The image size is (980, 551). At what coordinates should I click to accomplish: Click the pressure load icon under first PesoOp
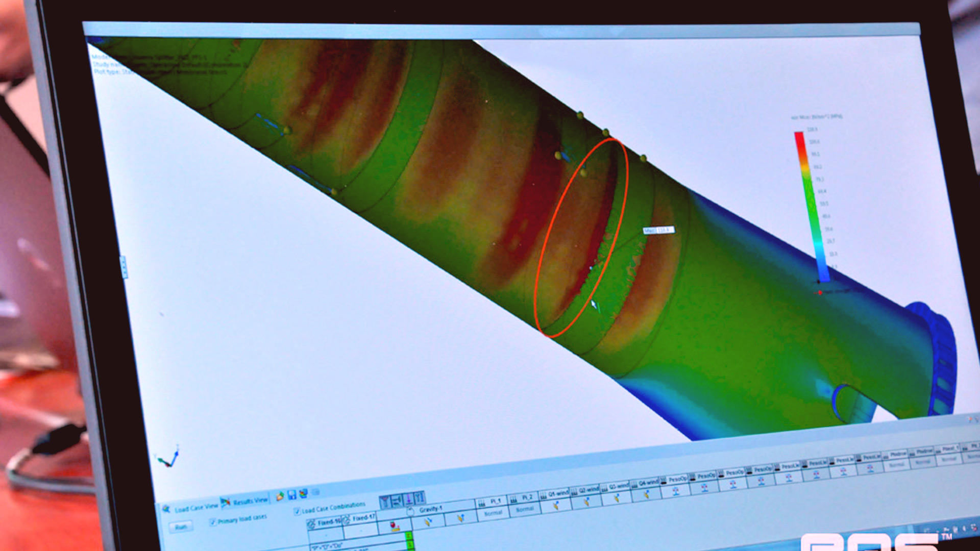pyautogui.click(x=675, y=491)
